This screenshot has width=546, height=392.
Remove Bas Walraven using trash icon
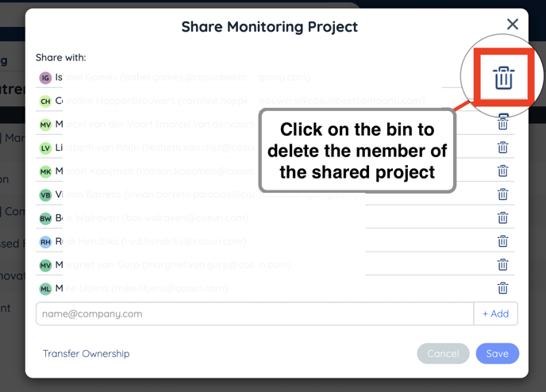pos(502,217)
